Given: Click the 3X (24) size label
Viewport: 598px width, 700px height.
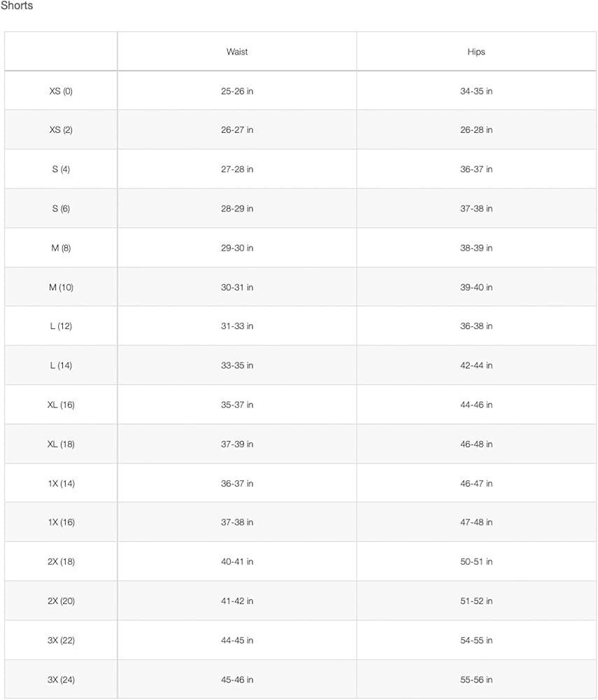Looking at the screenshot, I should point(61,680).
